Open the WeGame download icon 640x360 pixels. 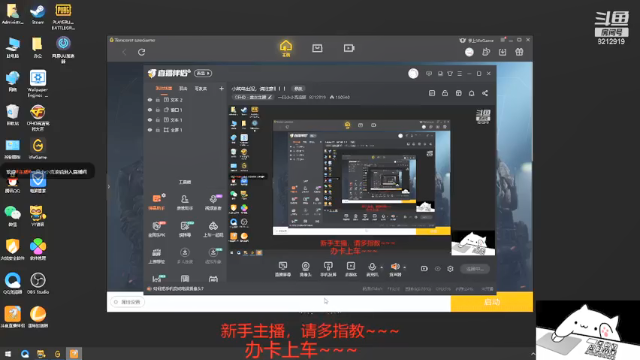point(502,52)
